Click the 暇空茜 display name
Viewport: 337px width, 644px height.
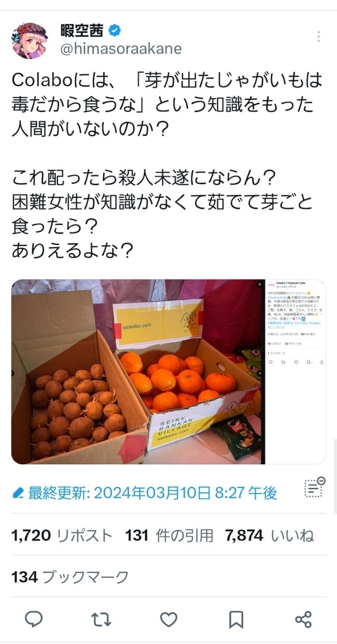pos(82,30)
